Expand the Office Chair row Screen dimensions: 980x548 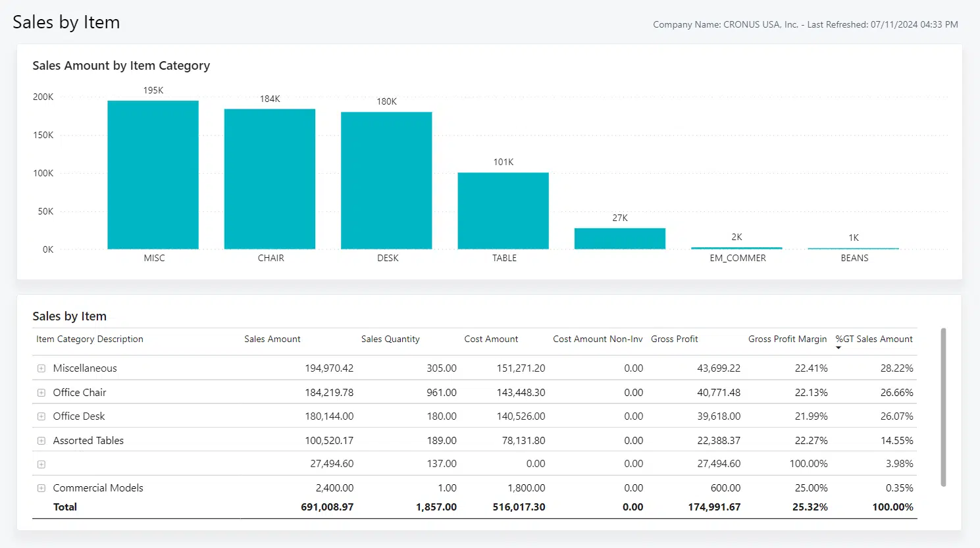[x=41, y=393]
